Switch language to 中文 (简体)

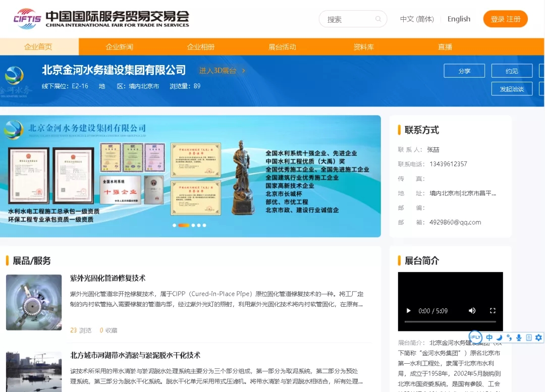coord(417,19)
